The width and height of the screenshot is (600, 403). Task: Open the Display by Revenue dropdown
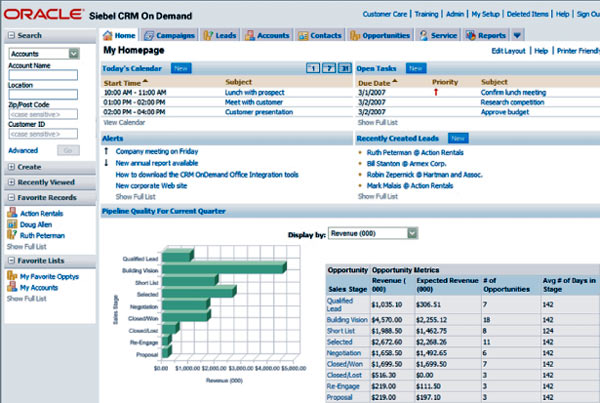pos(412,233)
